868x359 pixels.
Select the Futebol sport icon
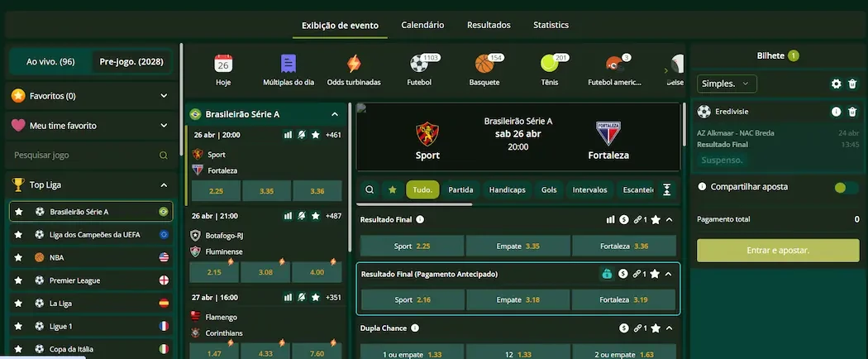click(419, 64)
